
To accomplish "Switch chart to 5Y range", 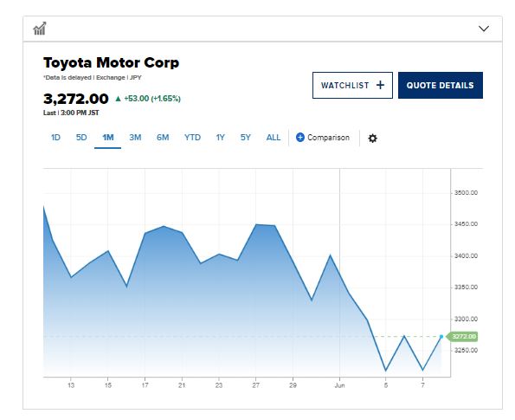I will tap(245, 138).
